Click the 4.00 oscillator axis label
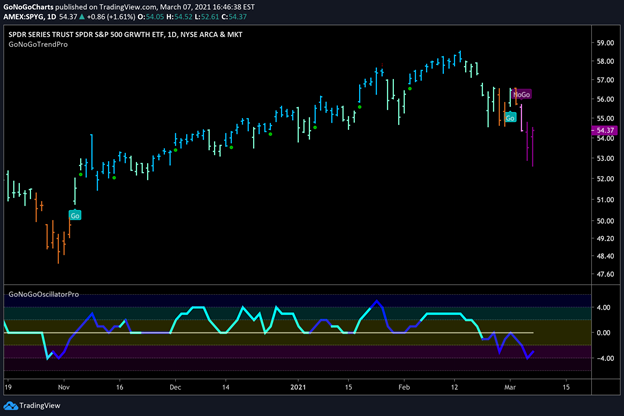This screenshot has height=416, width=624. point(603,307)
